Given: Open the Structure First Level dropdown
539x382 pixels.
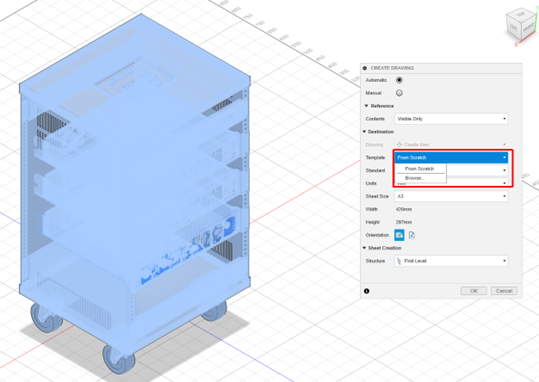Looking at the screenshot, I should (451, 261).
